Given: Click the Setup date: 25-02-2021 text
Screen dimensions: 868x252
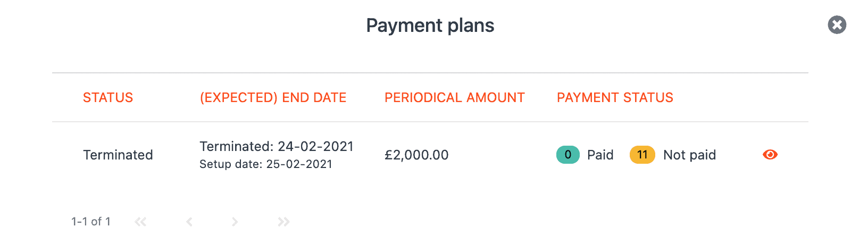Looking at the screenshot, I should (266, 164).
